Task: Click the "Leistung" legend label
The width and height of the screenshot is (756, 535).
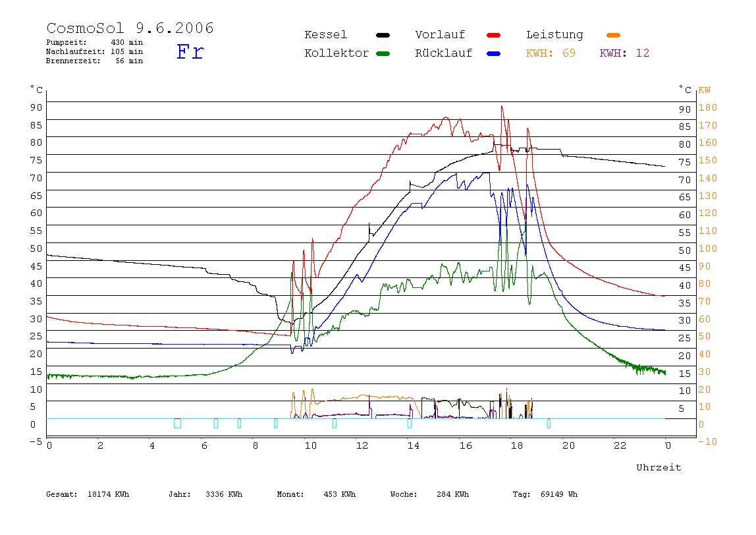Action: point(554,35)
